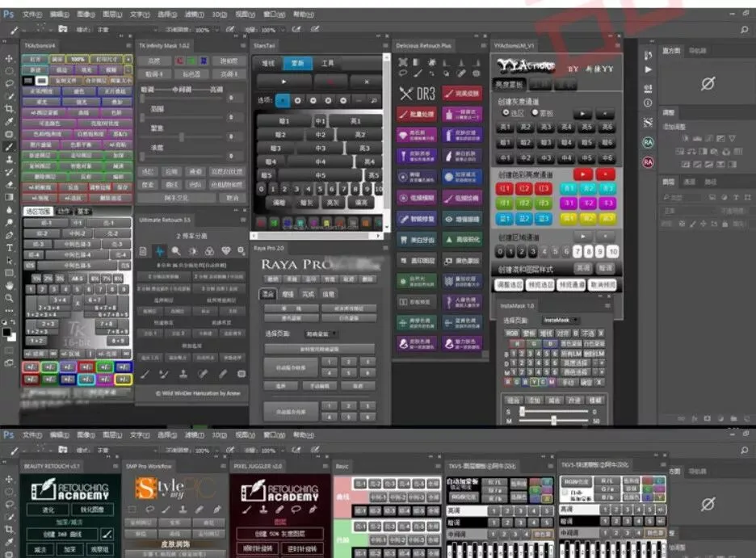The height and width of the screenshot is (558, 756).
Task: Open the green RA panel icon
Action: [648, 142]
